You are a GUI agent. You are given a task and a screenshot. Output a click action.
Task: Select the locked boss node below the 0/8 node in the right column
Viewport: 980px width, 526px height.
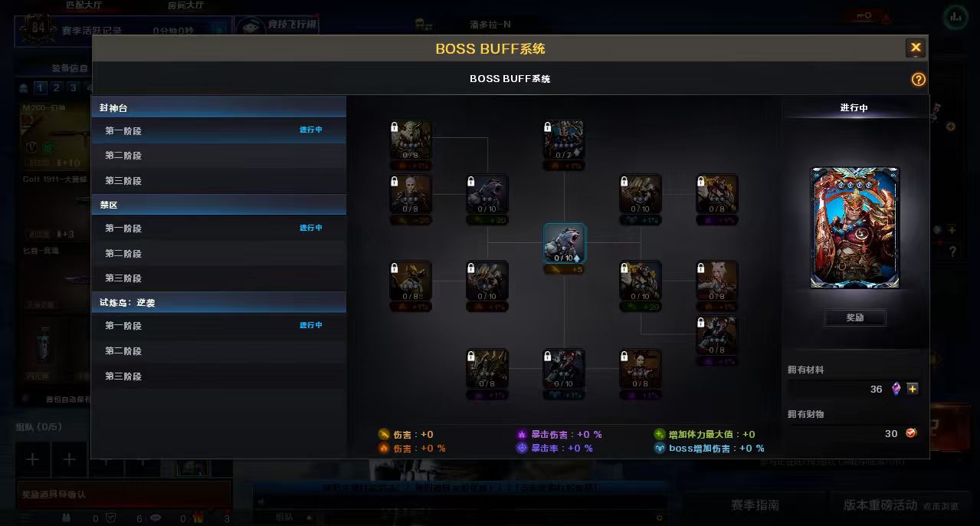point(717,335)
